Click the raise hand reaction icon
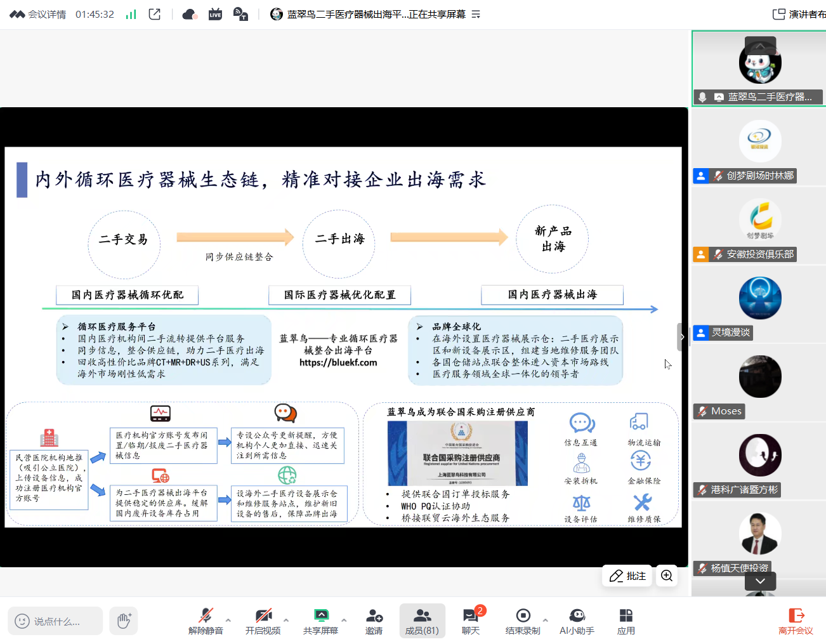The height and width of the screenshot is (644, 826). 124,621
